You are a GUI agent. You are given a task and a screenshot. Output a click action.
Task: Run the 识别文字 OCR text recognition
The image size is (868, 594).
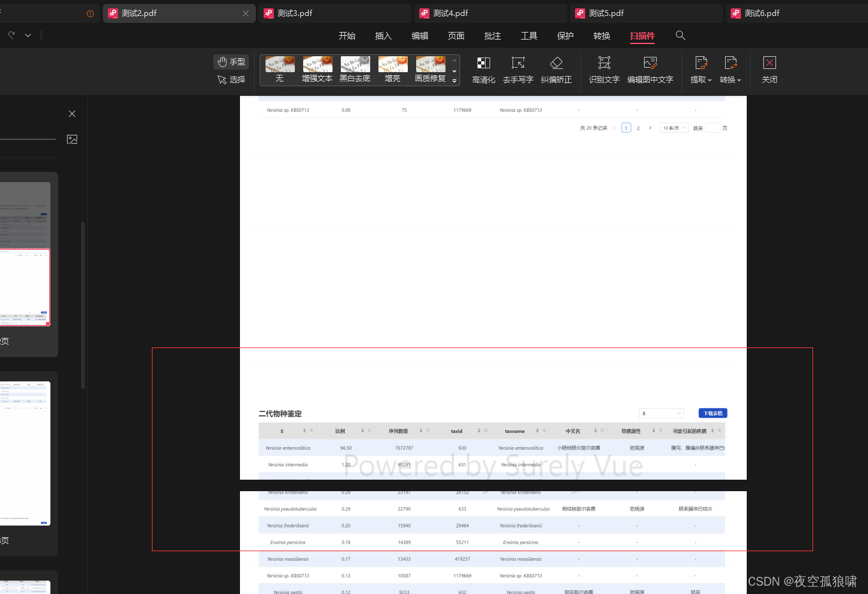604,70
